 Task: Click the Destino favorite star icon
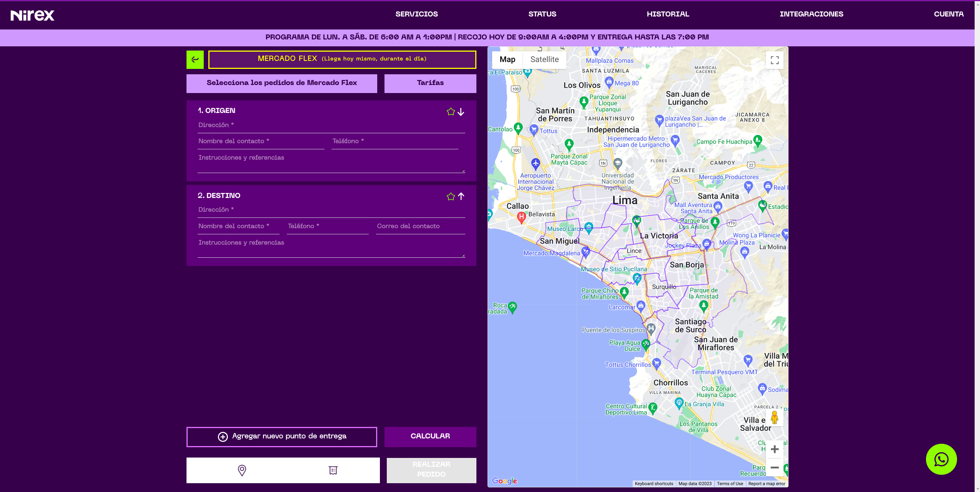(450, 196)
